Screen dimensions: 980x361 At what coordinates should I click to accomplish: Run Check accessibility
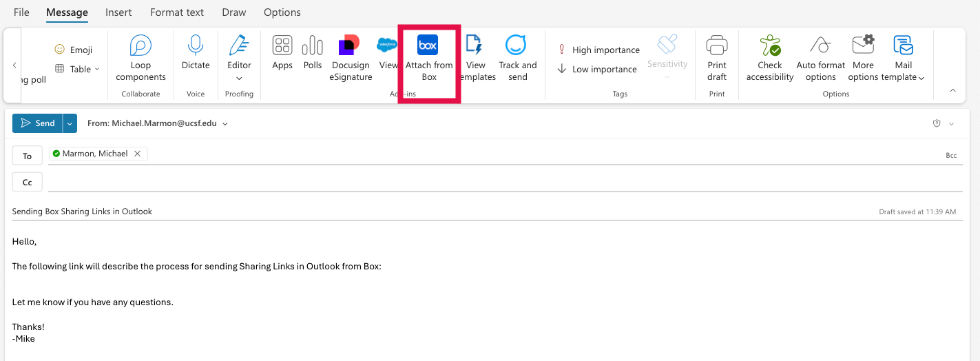tap(770, 59)
